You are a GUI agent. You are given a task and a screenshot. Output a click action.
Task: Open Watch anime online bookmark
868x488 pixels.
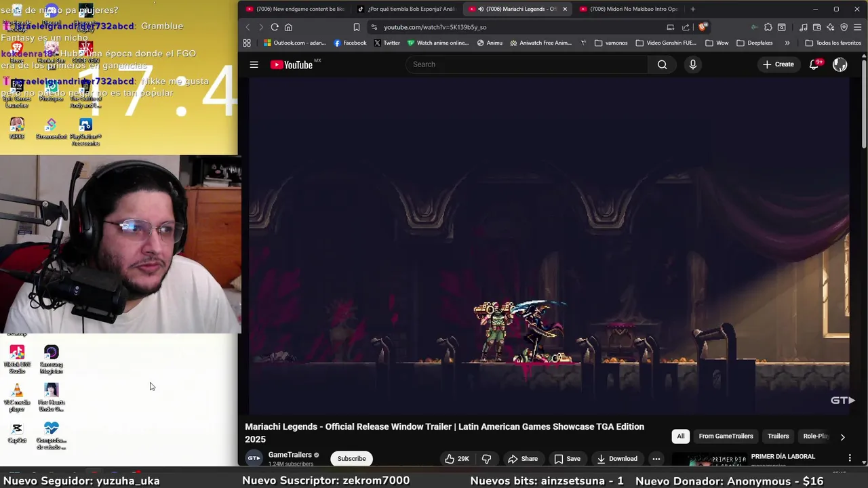437,43
